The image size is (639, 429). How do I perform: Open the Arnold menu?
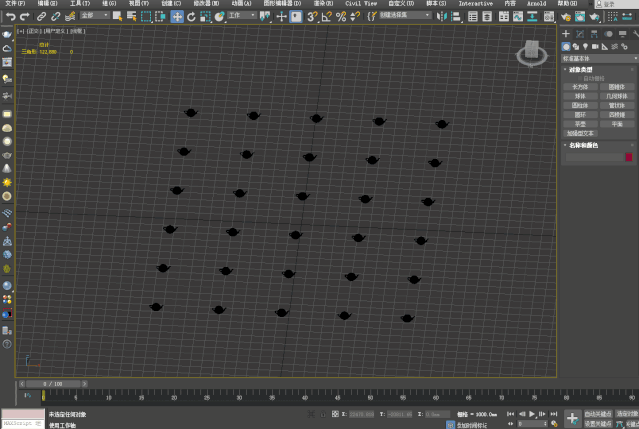[x=536, y=3]
